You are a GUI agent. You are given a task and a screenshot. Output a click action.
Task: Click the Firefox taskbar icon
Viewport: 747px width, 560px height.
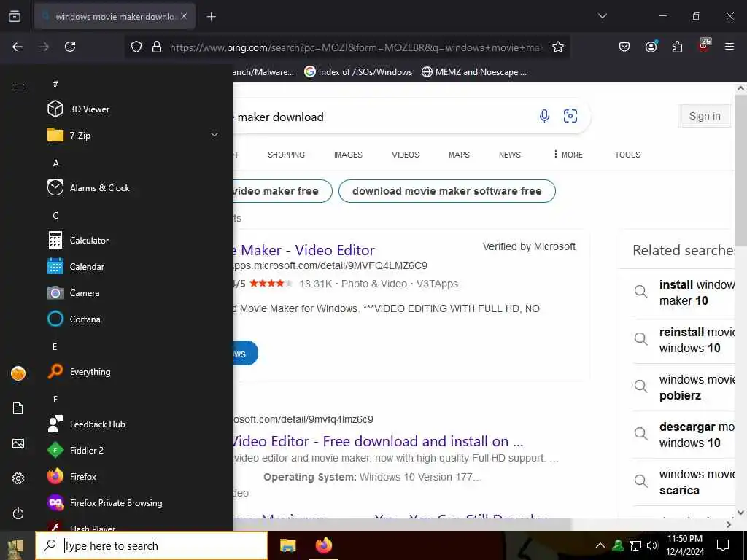click(324, 545)
